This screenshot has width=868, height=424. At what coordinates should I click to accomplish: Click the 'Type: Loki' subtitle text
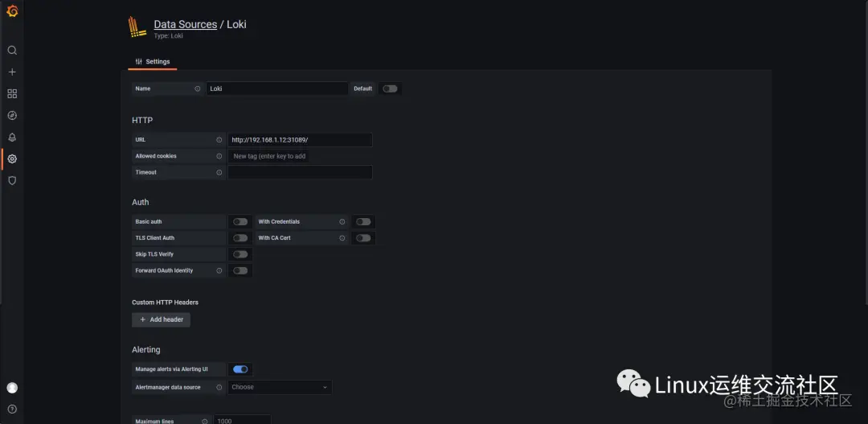tap(168, 36)
